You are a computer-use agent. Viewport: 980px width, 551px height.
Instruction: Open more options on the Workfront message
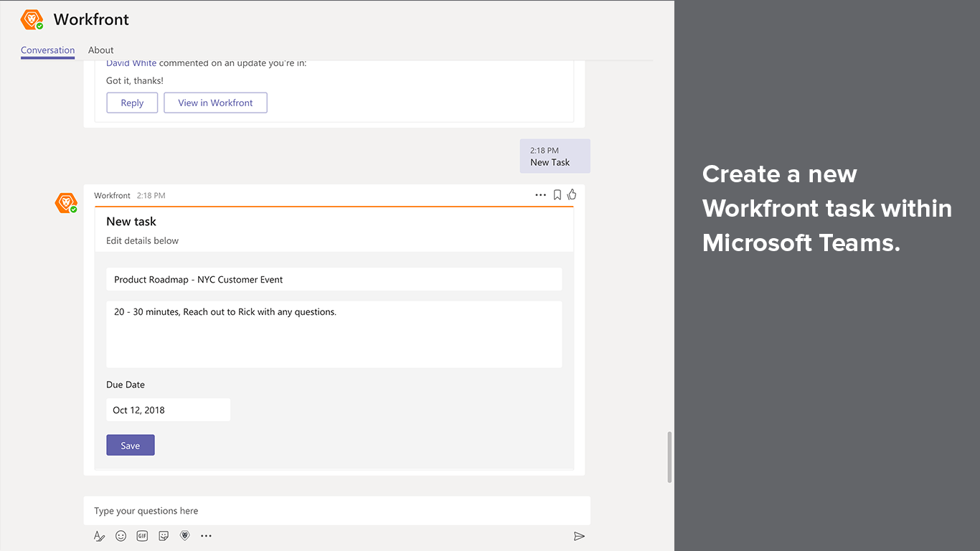pos(540,195)
